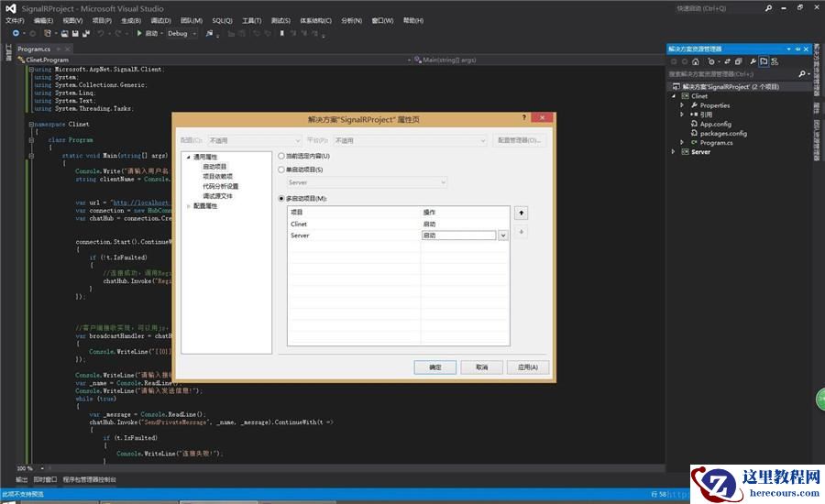Open the Server action dropdown in project grid
This screenshot has width=825, height=504.
(x=502, y=236)
